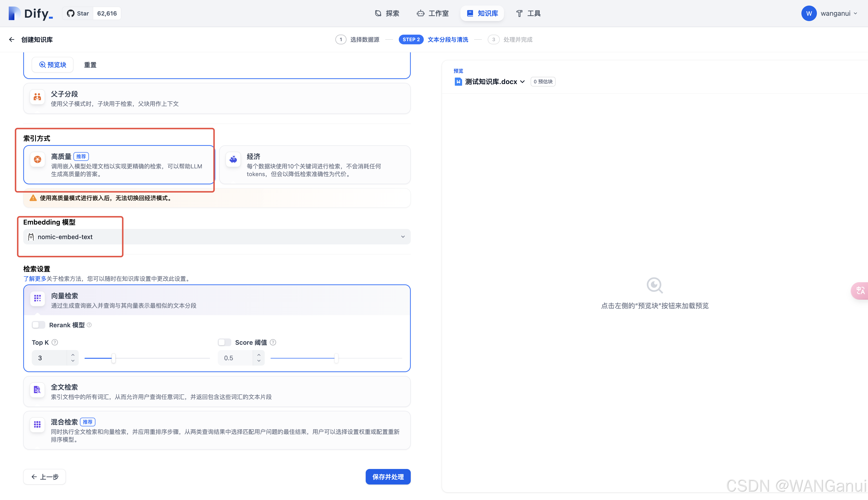Click the Top K slider handle
Screen dimensions: 868x500
coord(114,358)
